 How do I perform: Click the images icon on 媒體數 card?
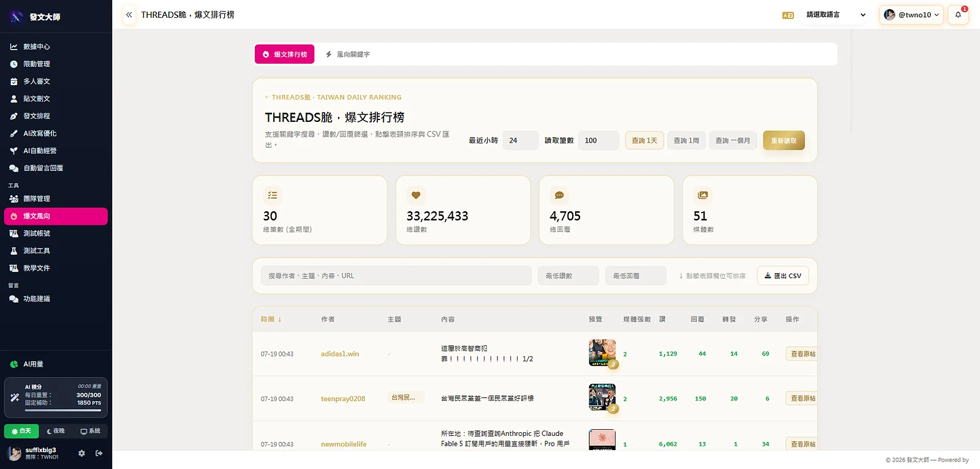(x=703, y=195)
